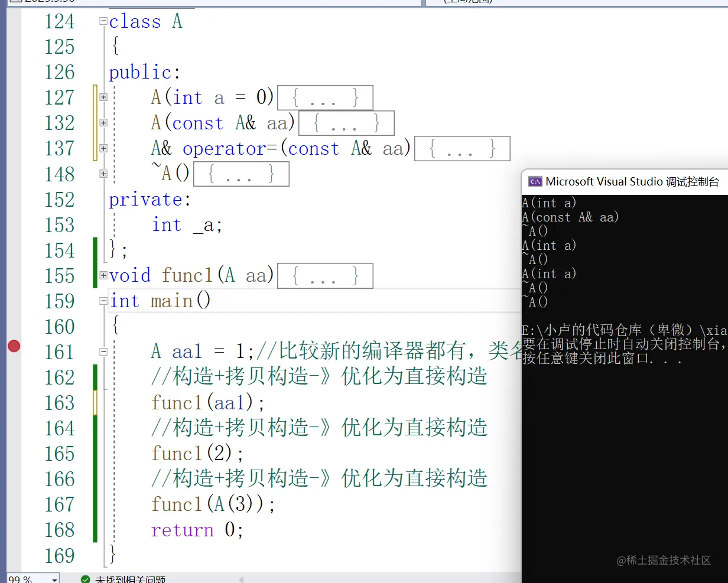Select the debug console window title bar

click(626, 181)
